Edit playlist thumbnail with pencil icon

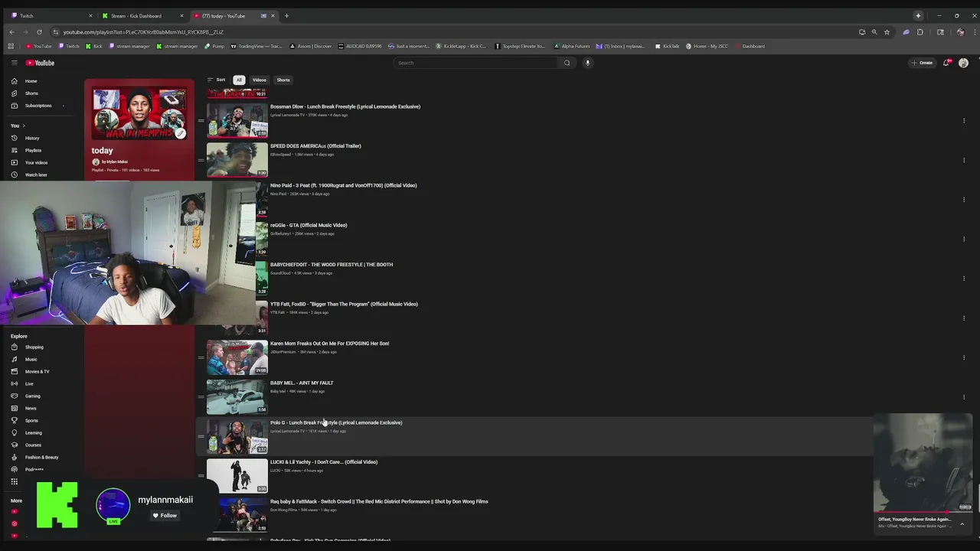tap(180, 133)
